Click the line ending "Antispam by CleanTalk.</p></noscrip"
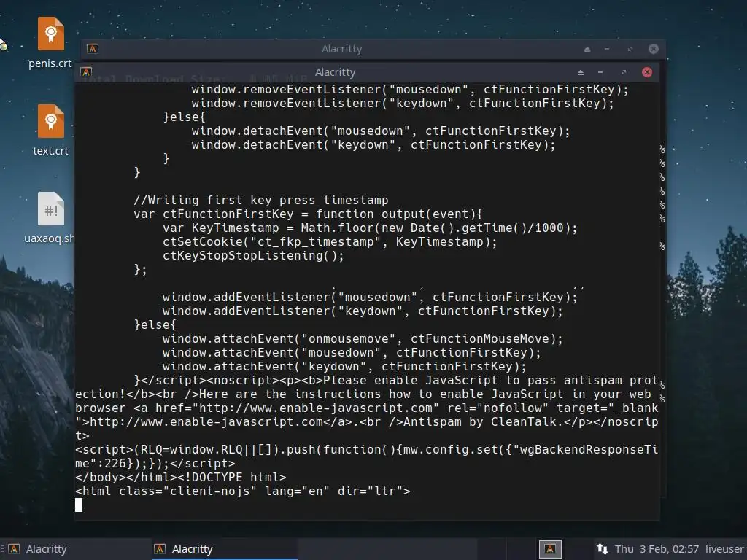 click(367, 422)
